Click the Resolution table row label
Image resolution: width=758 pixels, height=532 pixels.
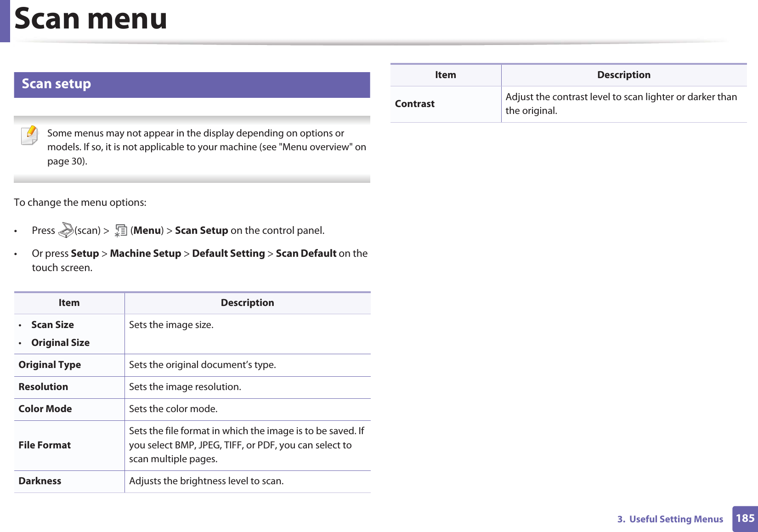(43, 387)
